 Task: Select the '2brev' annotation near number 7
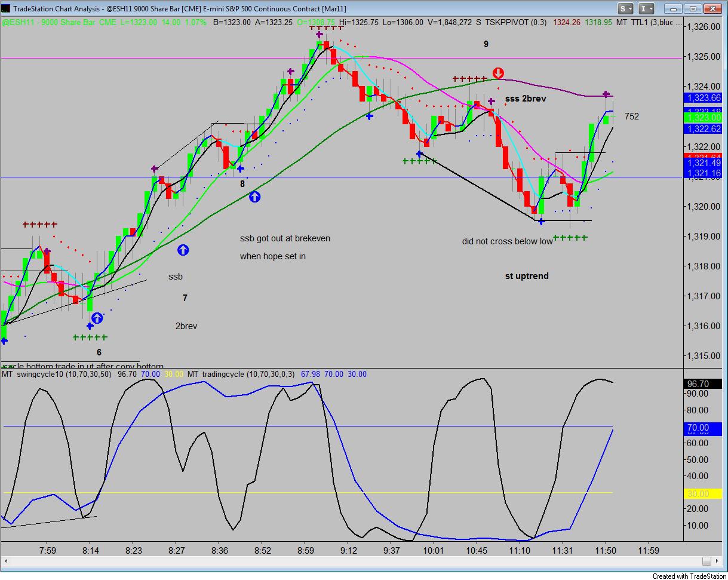point(186,326)
